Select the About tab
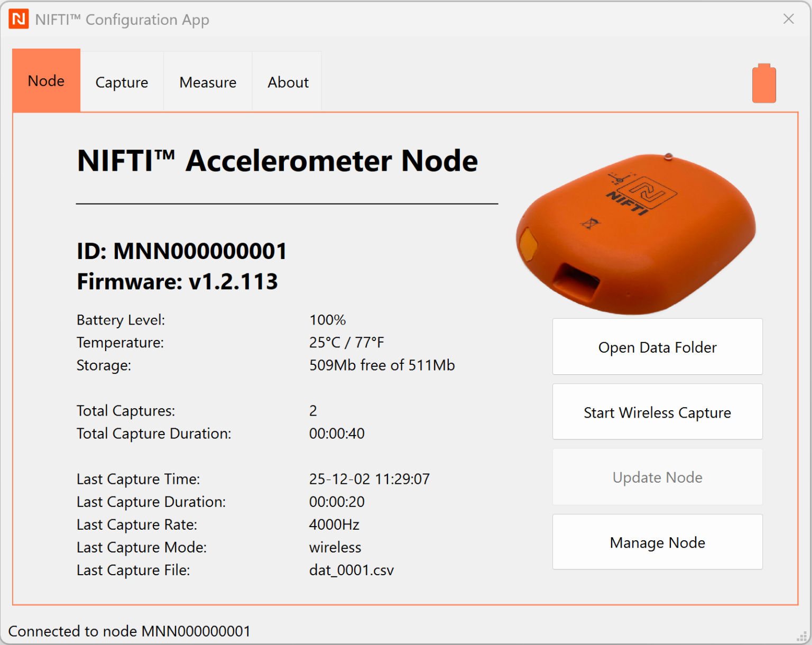812x645 pixels. pyautogui.click(x=288, y=82)
